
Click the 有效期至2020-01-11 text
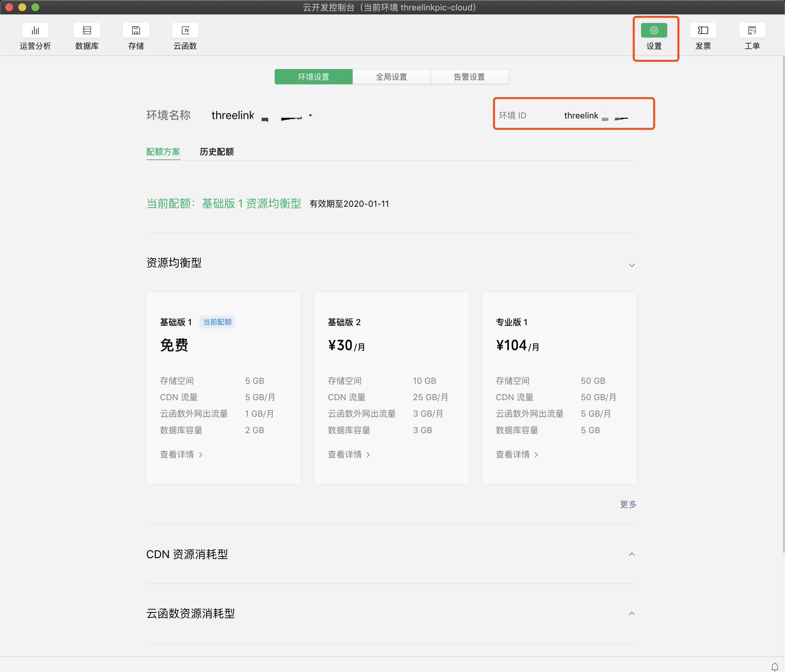click(349, 204)
